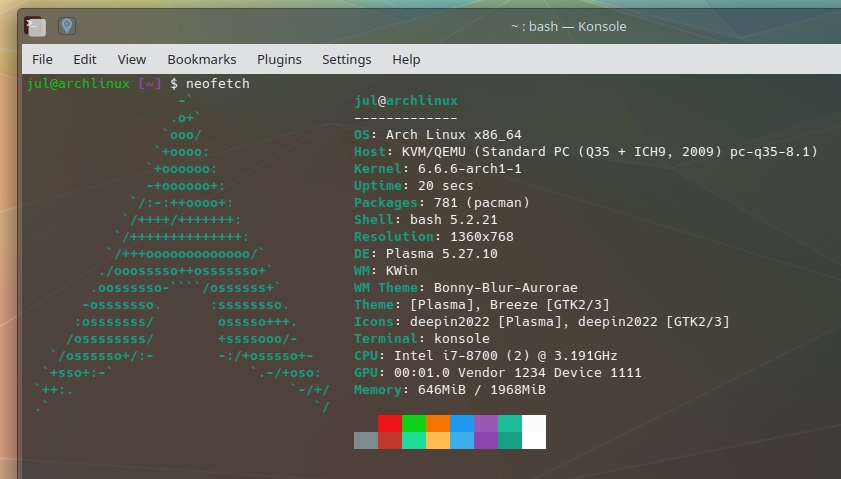Click the 'Shell: bash 5.2.21' line
This screenshot has width=841, height=479.
[x=426, y=220]
